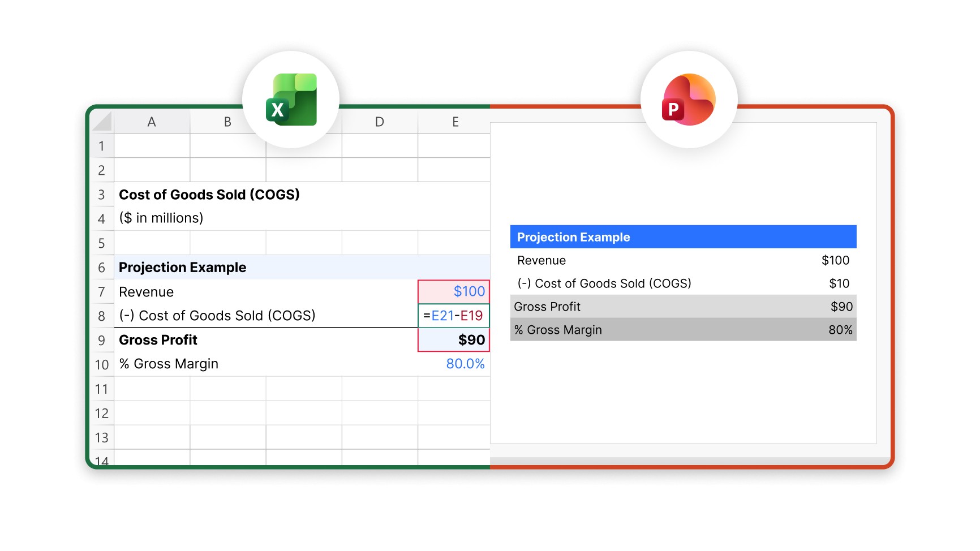Click the '80%' value on the slide

(x=840, y=330)
